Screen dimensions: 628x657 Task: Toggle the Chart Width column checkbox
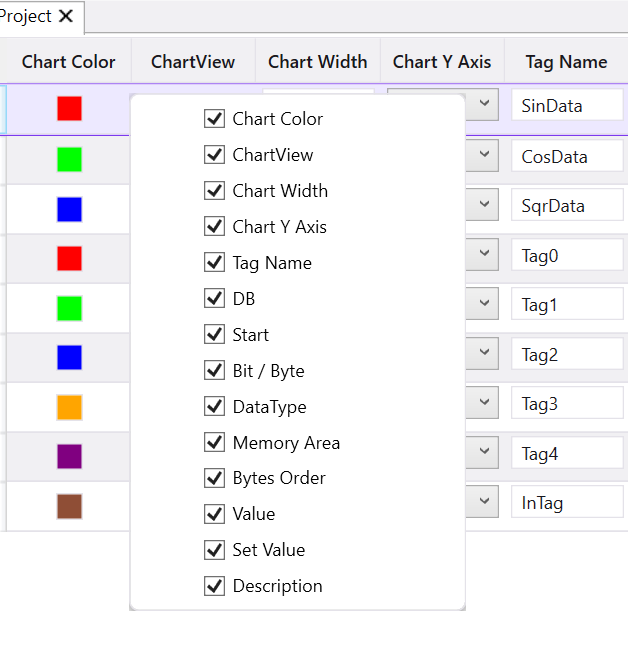(215, 191)
